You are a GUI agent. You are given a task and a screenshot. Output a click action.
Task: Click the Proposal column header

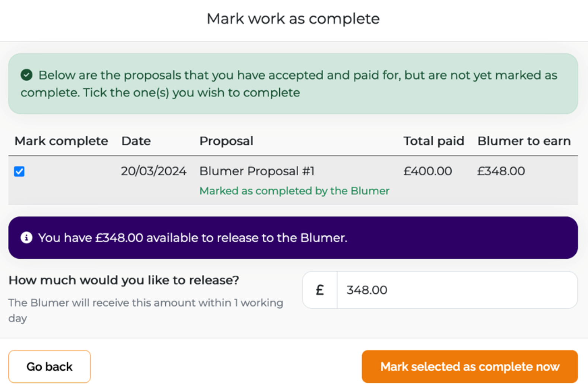pos(226,141)
